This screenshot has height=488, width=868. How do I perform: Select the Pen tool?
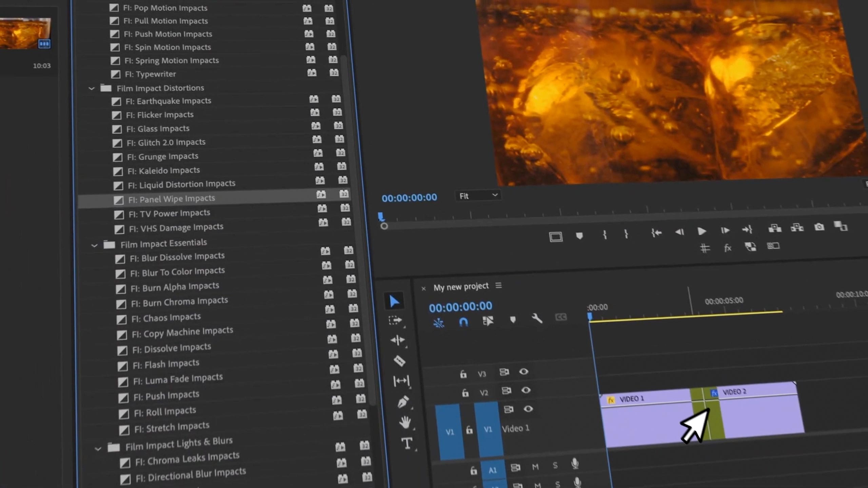coord(403,402)
